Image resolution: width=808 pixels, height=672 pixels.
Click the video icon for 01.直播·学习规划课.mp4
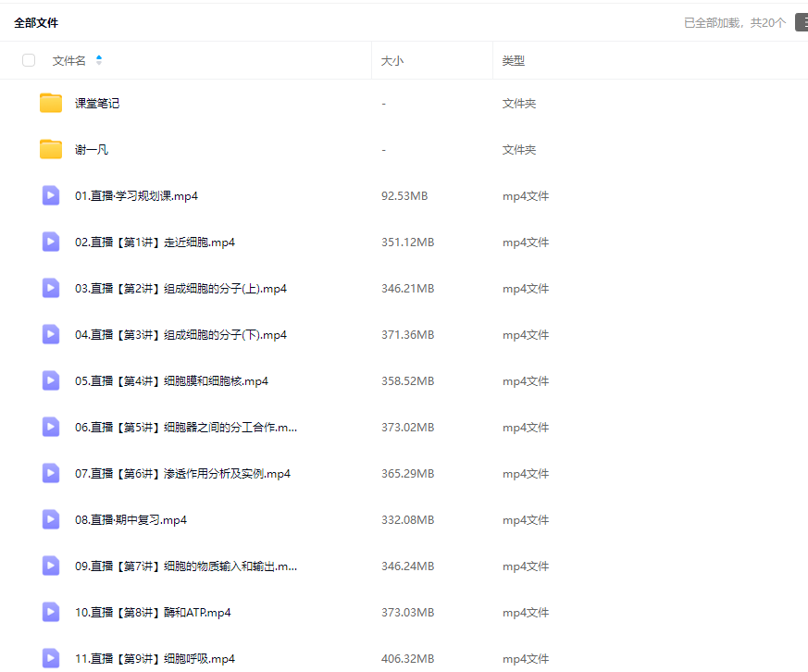[x=51, y=195]
